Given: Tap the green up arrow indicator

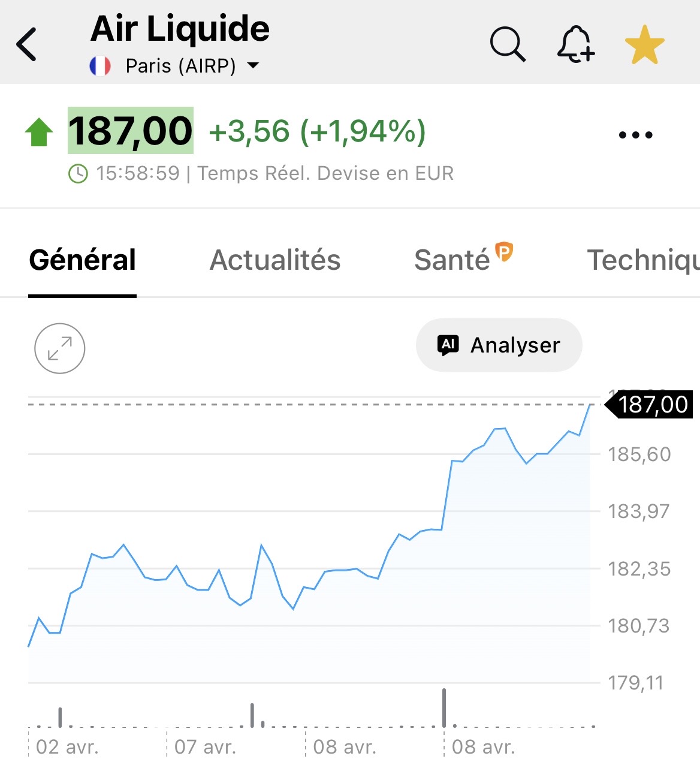Looking at the screenshot, I should pyautogui.click(x=39, y=132).
